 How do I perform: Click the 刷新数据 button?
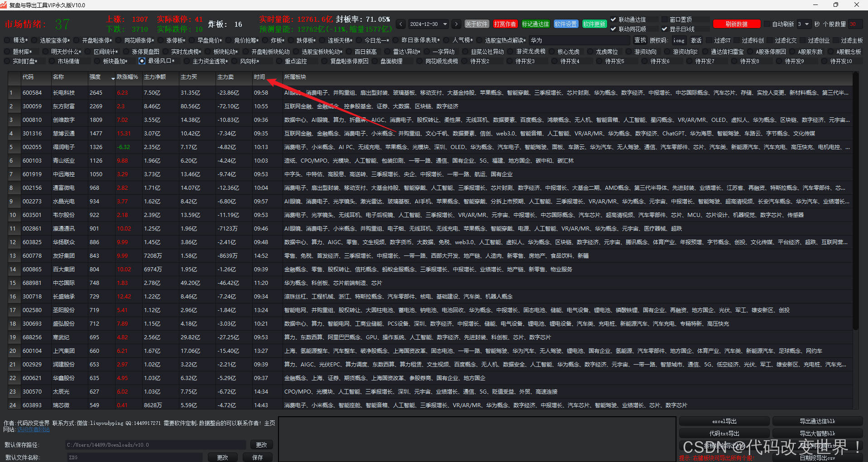(x=736, y=24)
